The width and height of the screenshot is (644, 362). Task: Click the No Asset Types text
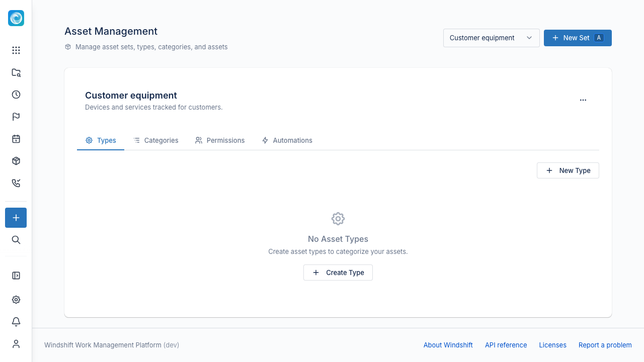coord(338,239)
